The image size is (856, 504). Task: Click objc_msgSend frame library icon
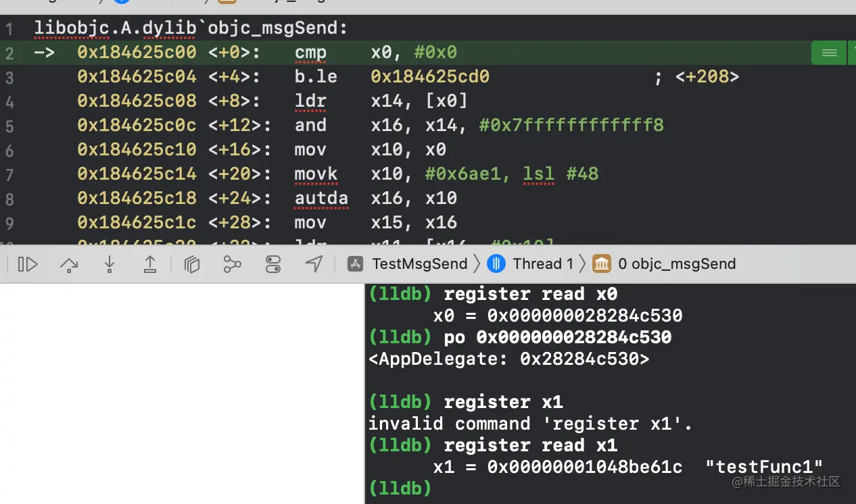601,264
